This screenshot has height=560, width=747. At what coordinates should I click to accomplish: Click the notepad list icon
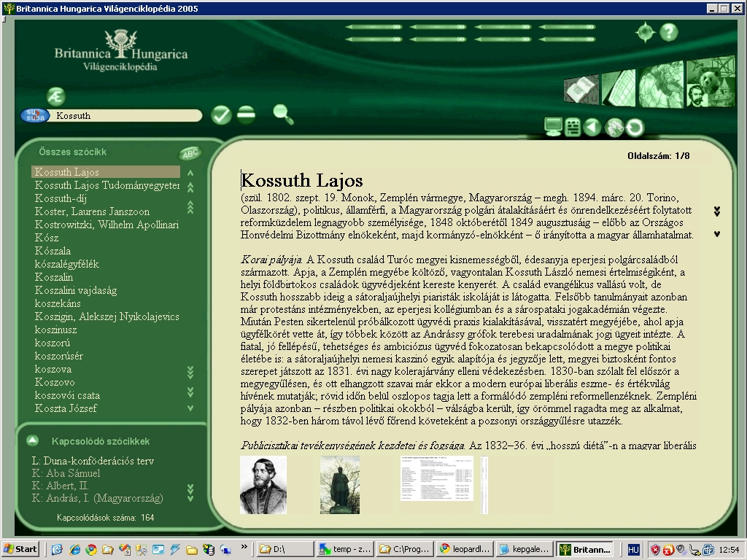pos(573,128)
